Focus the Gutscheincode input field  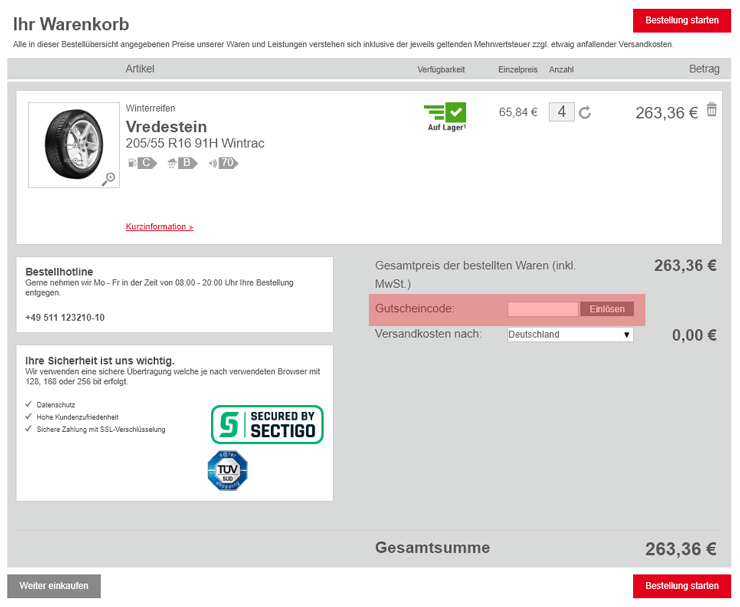pos(543,309)
